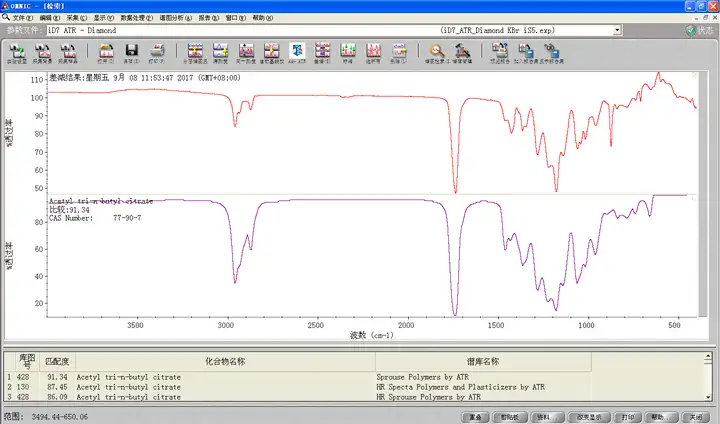
Task: Click the 匹配度 (match) column header
Action: pos(57,362)
